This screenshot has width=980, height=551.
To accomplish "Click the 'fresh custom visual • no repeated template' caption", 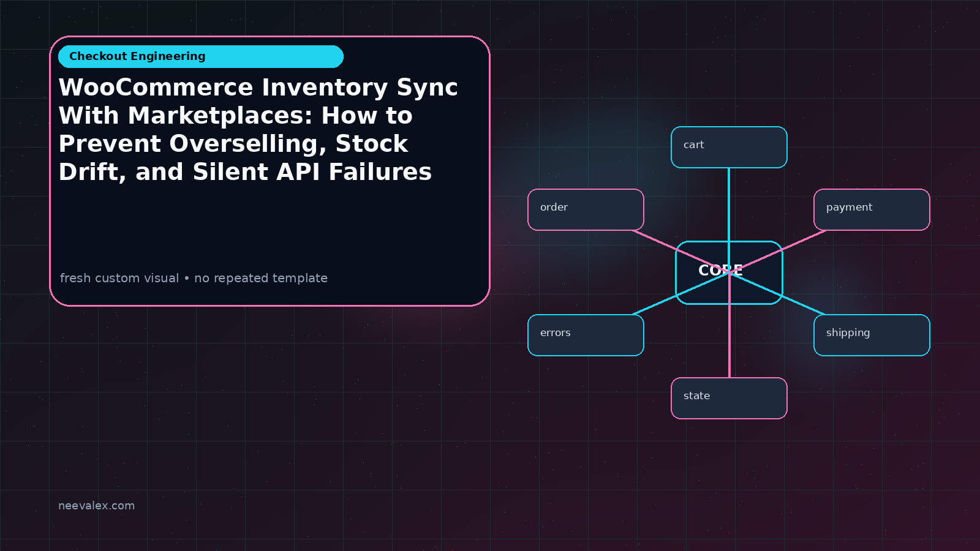I will pyautogui.click(x=194, y=278).
